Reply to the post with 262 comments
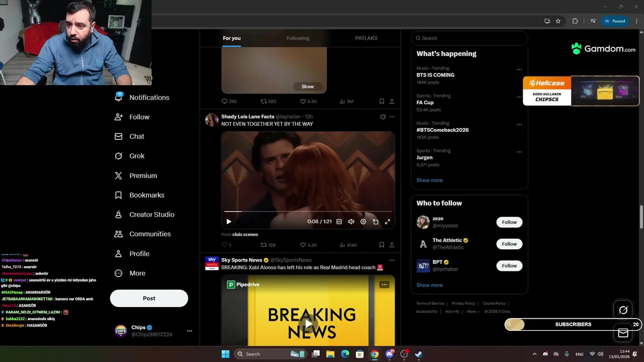The image size is (644, 362). [x=229, y=101]
